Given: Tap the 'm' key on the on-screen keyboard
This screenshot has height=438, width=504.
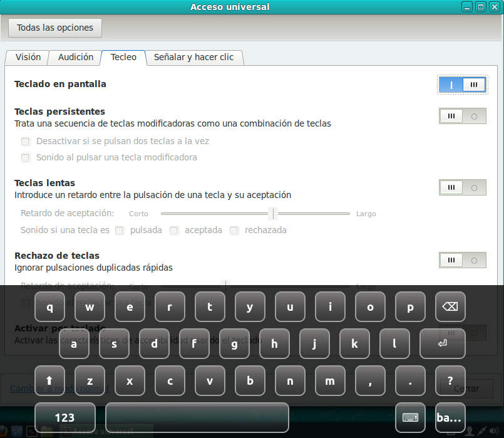Looking at the screenshot, I should [330, 380].
